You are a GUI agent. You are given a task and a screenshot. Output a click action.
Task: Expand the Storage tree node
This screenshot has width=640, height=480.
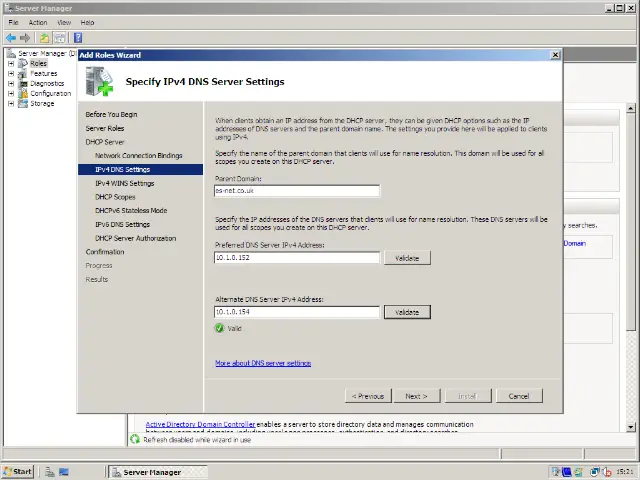11,104
